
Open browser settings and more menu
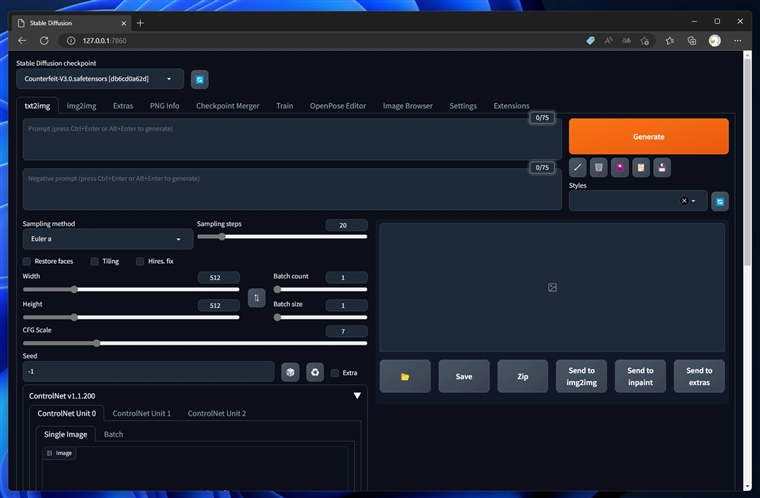[738, 41]
